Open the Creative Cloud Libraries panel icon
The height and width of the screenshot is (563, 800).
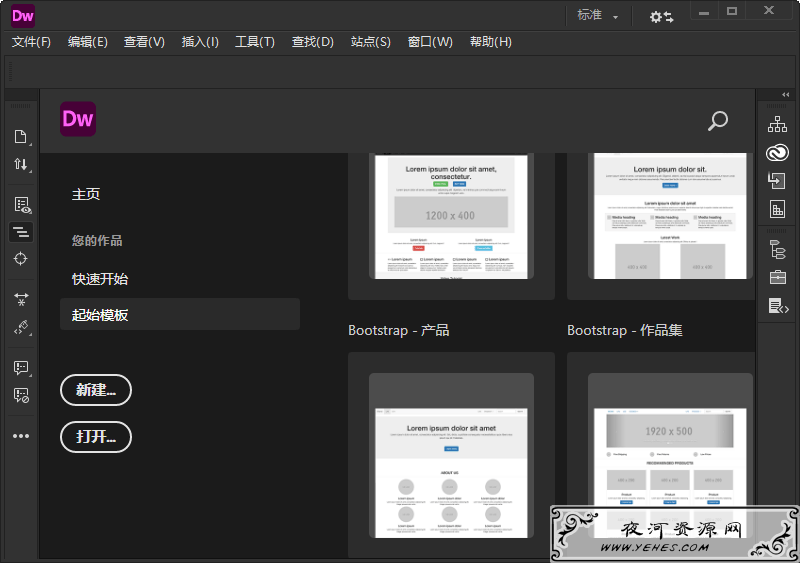tap(777, 153)
